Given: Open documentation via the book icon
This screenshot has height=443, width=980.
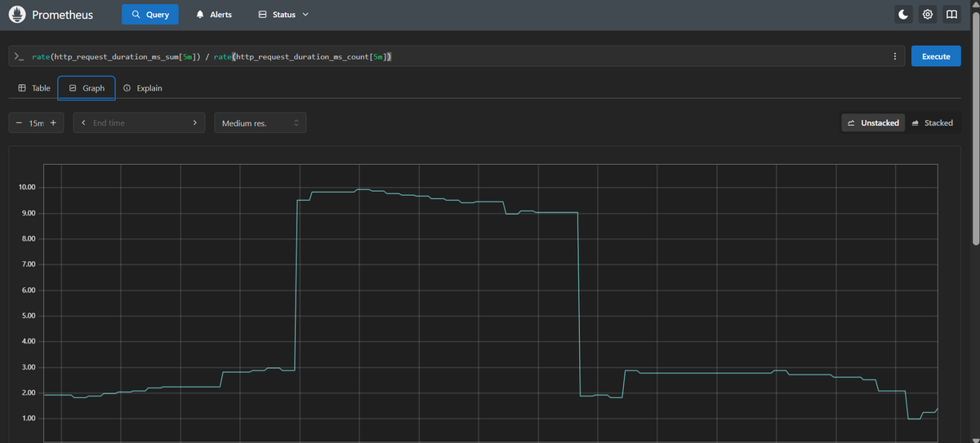Looking at the screenshot, I should point(951,15).
